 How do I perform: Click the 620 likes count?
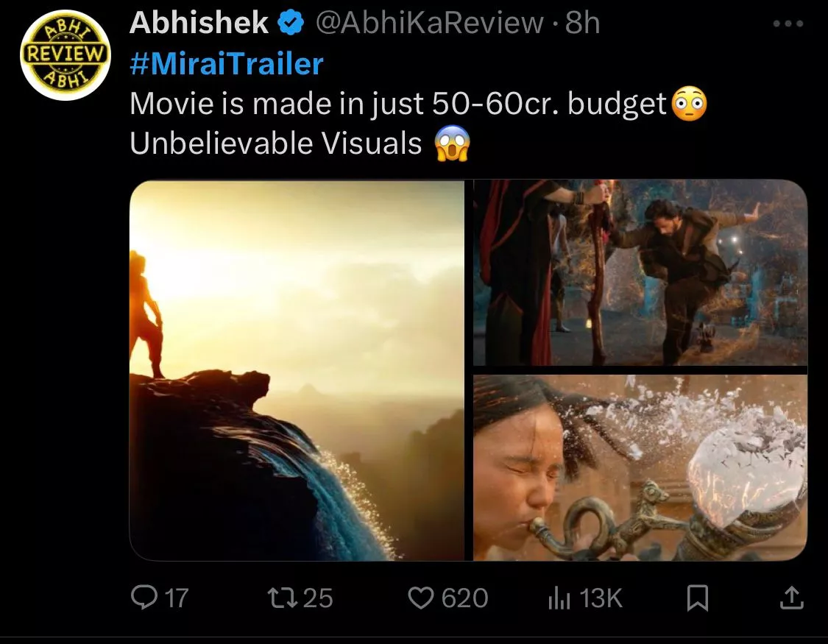pyautogui.click(x=465, y=598)
